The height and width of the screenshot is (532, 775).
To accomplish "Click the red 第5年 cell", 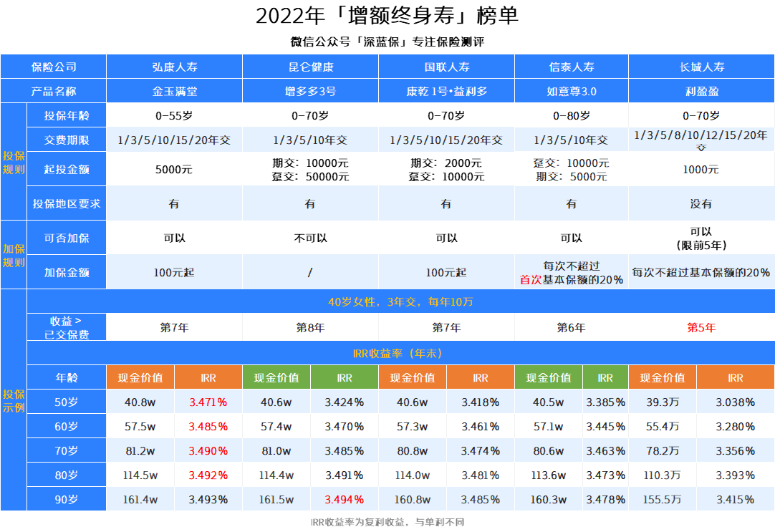I will coord(701,328).
